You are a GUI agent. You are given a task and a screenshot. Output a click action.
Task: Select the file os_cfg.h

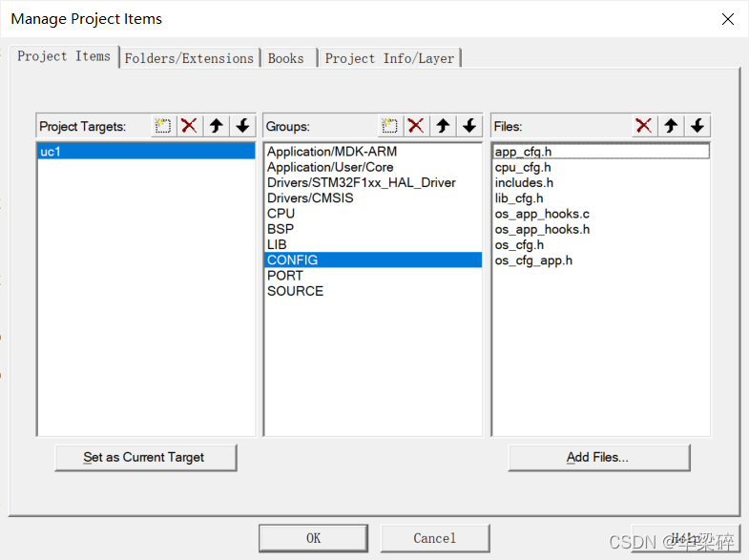[x=601, y=245]
